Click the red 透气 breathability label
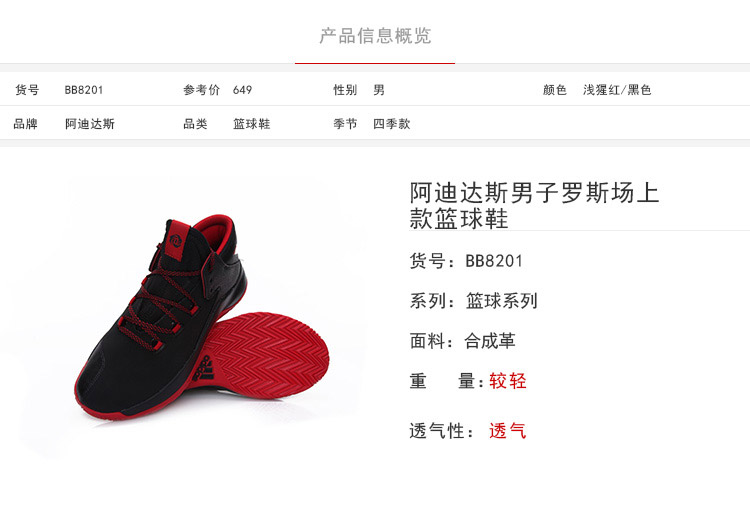750x510 pixels. tap(507, 431)
